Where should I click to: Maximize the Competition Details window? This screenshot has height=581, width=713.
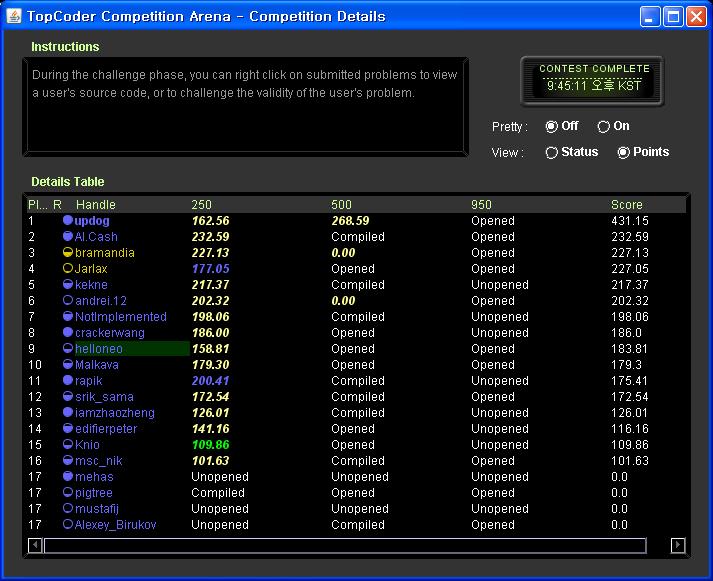[673, 17]
